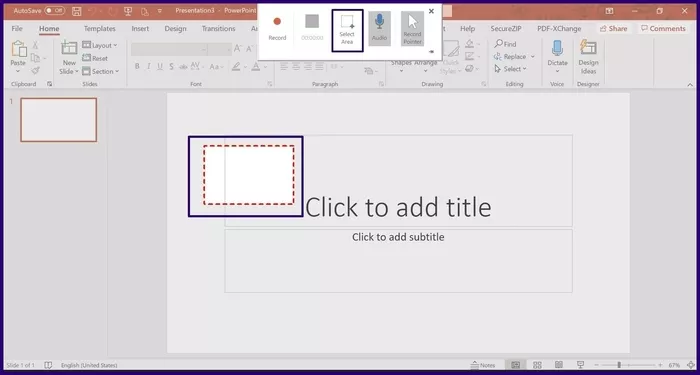Click the Share button

click(x=613, y=29)
